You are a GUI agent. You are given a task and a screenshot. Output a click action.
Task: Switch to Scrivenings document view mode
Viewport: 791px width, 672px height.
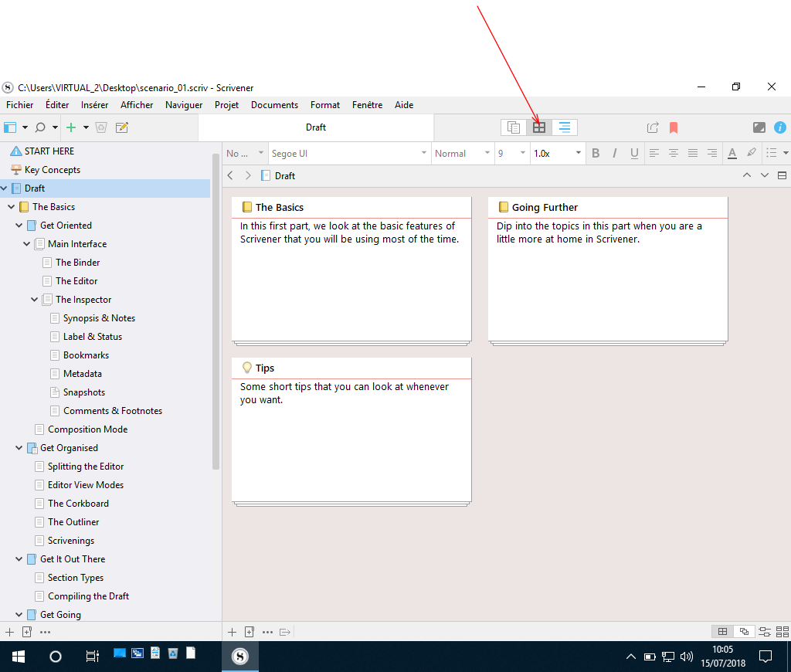pyautogui.click(x=514, y=127)
